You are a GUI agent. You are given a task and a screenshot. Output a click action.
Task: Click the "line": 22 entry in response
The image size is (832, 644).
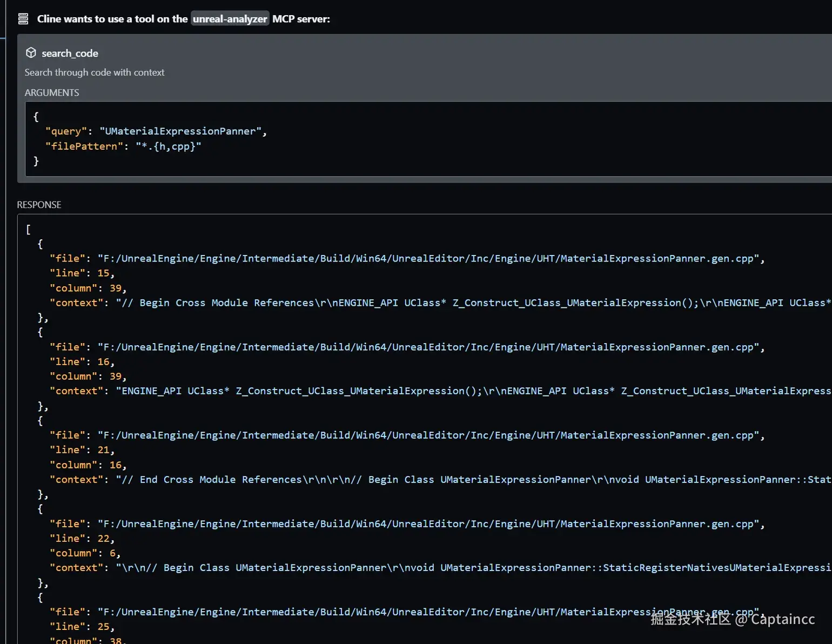click(x=82, y=539)
